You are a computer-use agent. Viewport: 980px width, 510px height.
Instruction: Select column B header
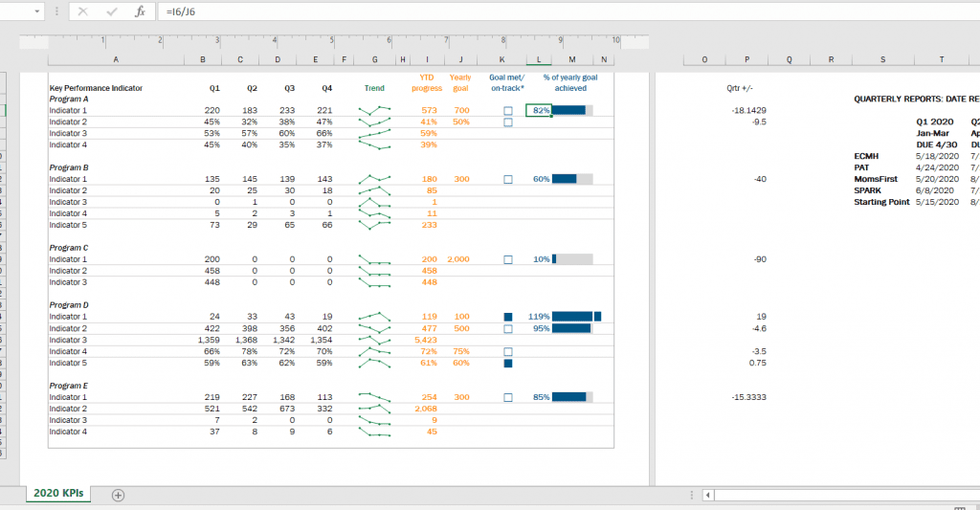click(203, 59)
